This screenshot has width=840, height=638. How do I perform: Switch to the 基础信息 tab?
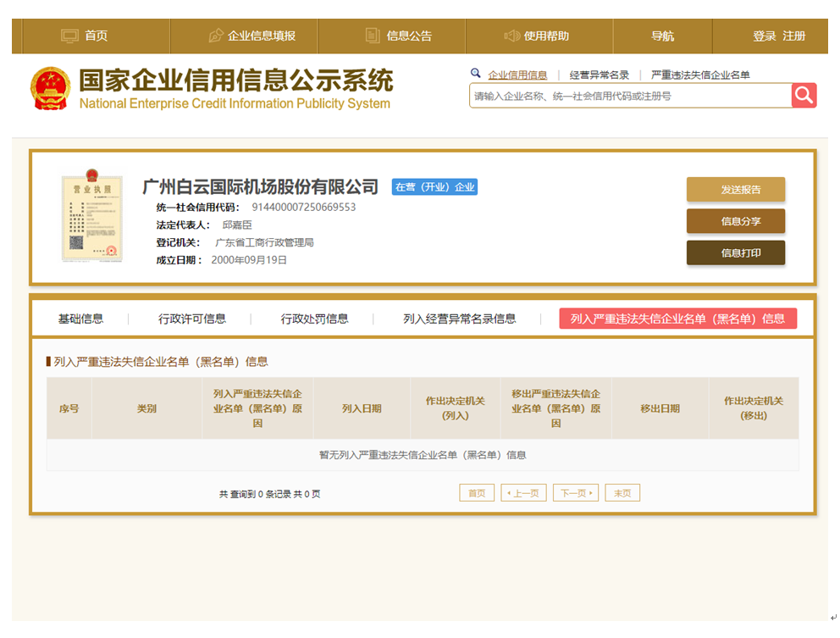[x=81, y=319]
